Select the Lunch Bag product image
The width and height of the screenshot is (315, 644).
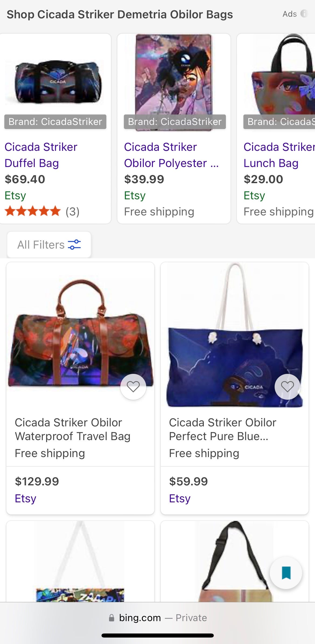pos(282,78)
